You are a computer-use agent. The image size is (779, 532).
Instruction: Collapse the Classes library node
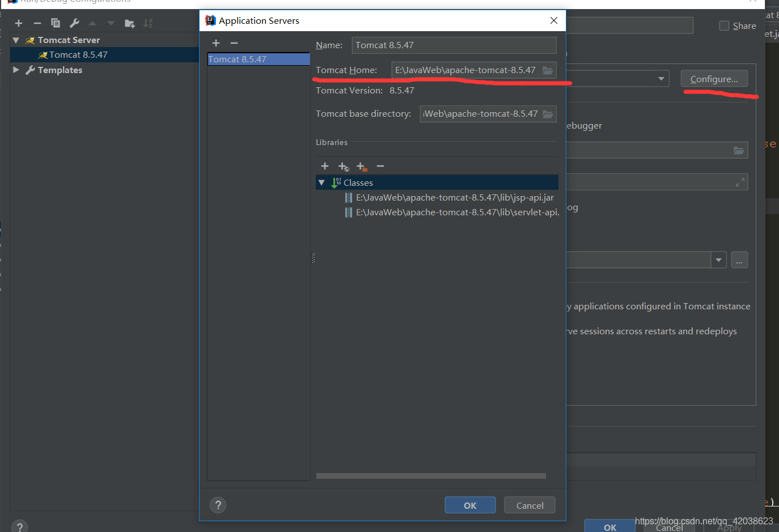[321, 182]
